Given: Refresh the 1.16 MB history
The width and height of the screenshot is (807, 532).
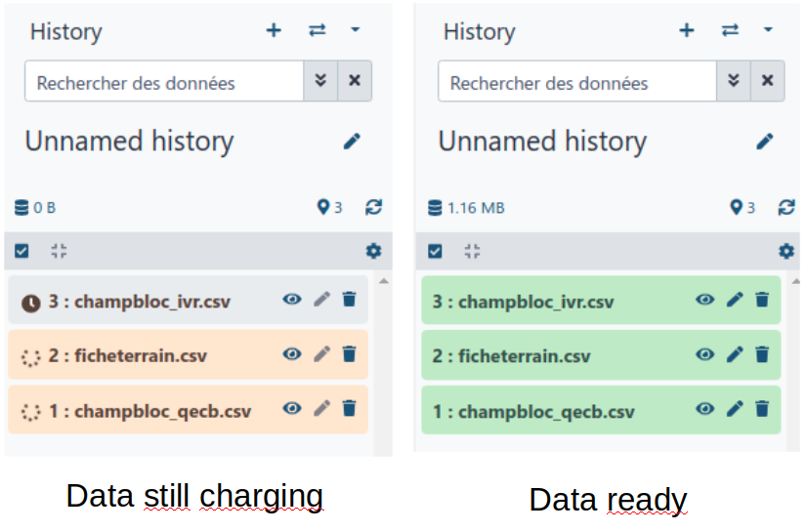Looking at the screenshot, I should click(786, 207).
